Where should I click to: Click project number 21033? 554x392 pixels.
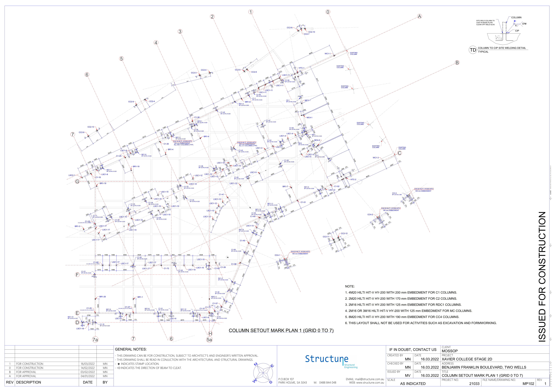474,384
